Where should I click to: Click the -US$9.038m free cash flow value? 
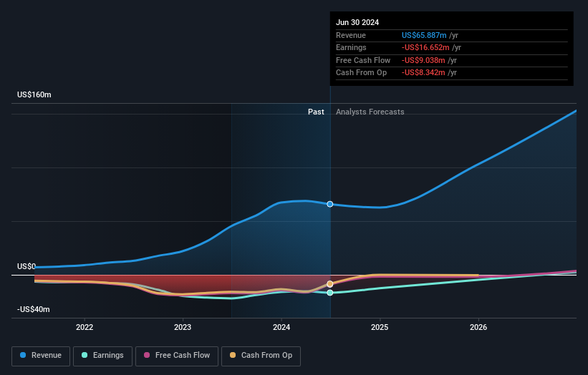pos(423,60)
